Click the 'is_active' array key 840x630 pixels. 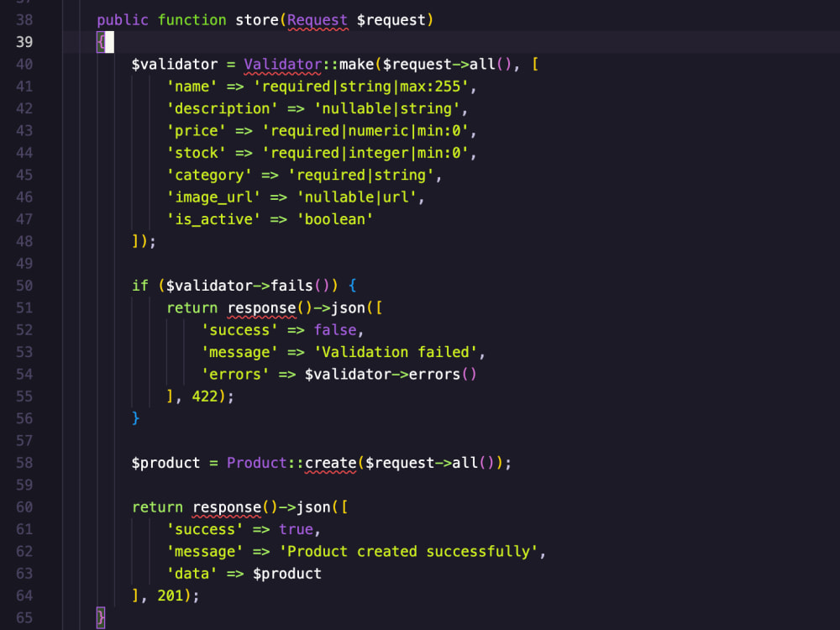[x=213, y=219]
